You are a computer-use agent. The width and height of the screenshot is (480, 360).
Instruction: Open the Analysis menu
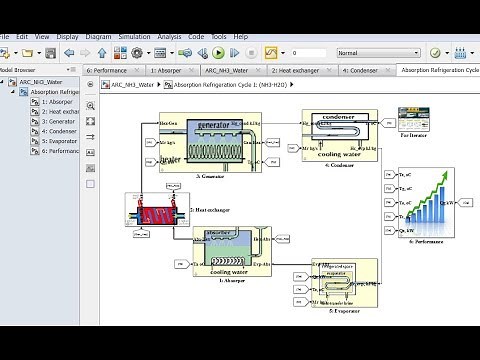point(169,37)
